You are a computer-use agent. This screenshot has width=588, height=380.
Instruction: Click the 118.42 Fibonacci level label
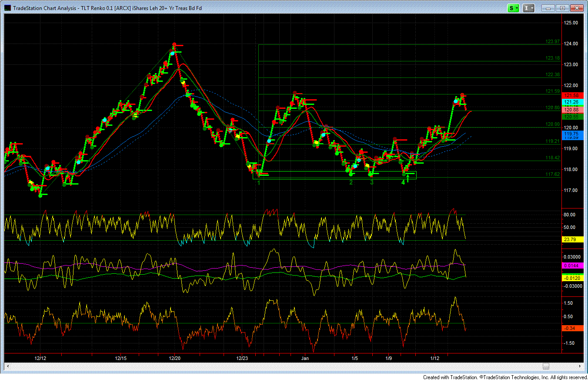pyautogui.click(x=552, y=158)
